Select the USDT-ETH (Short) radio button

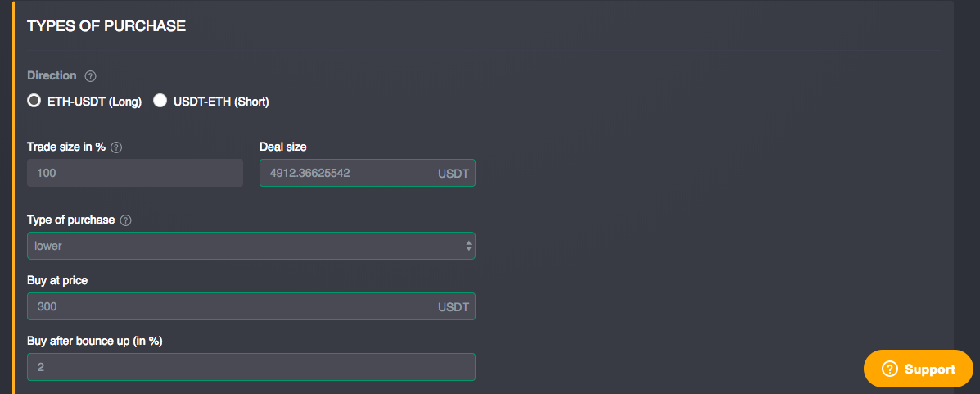point(160,101)
